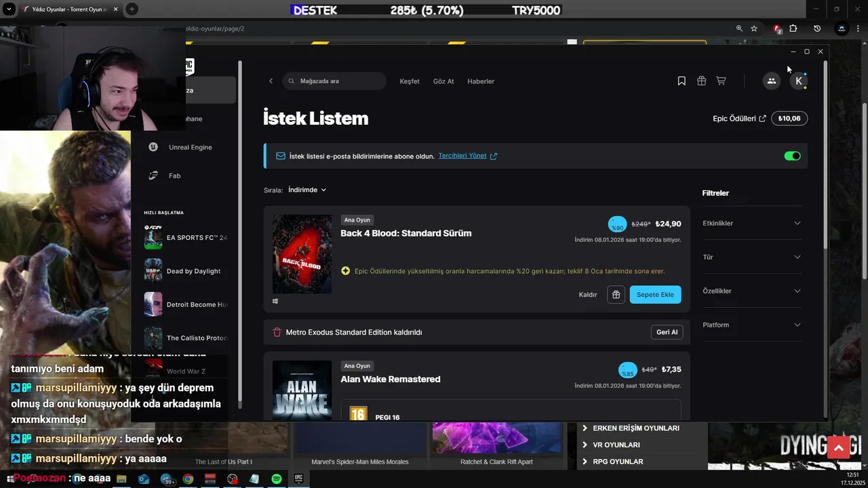Open the wishlist bookmark icon in Epic header
The height and width of the screenshot is (488, 868).
coord(682,81)
